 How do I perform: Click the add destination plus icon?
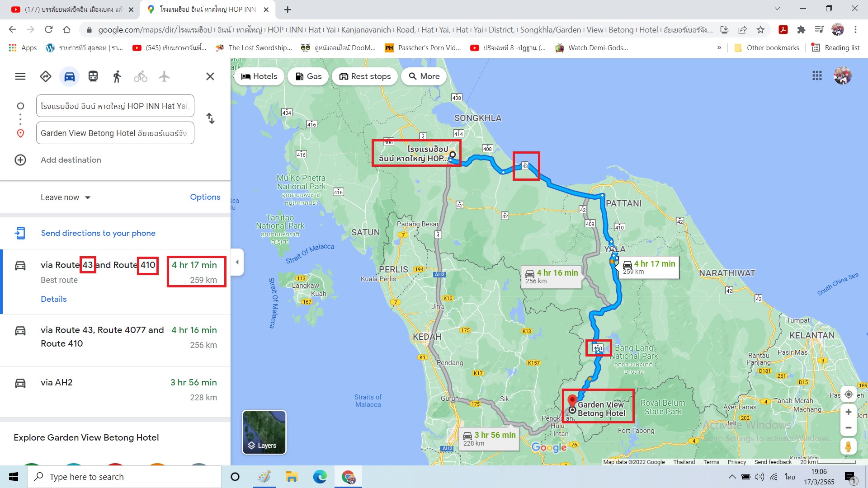coord(20,160)
